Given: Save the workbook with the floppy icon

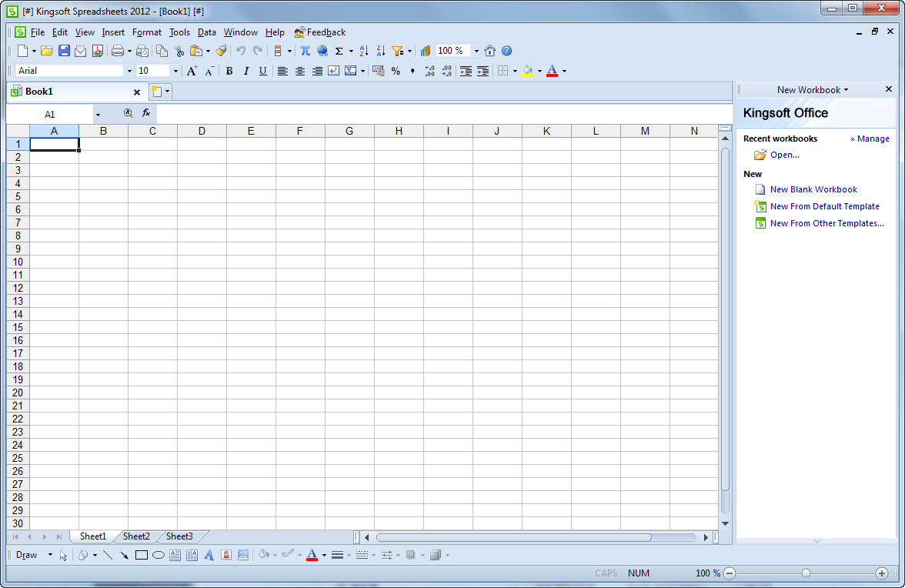Looking at the screenshot, I should coord(64,51).
